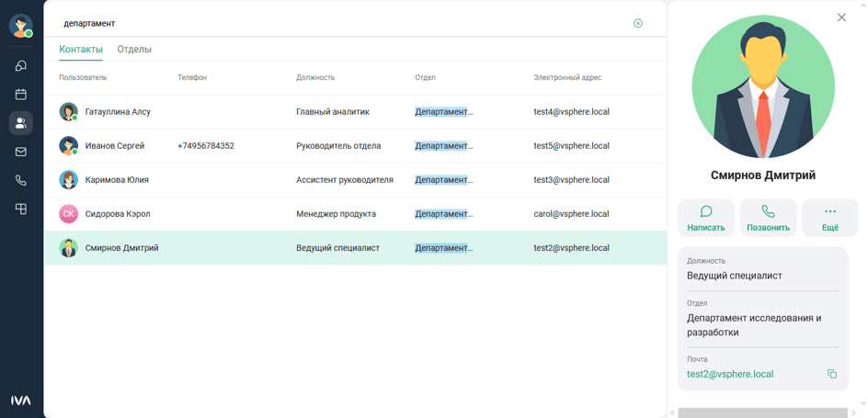The width and height of the screenshot is (868, 418).
Task: Switch to the Отделы tab
Action: coord(134,50)
